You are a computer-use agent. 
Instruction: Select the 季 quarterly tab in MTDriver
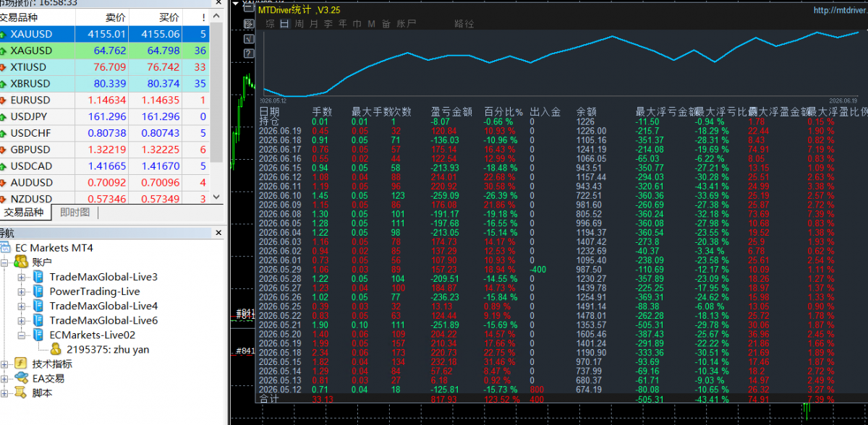(328, 24)
